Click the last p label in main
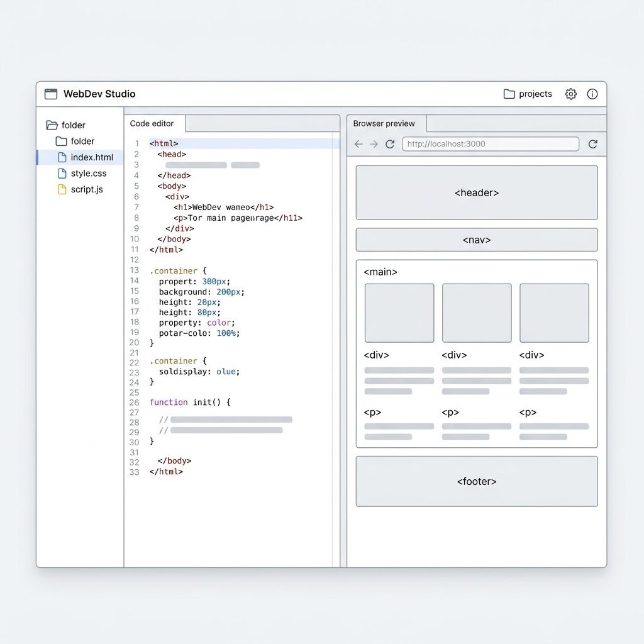 528,413
